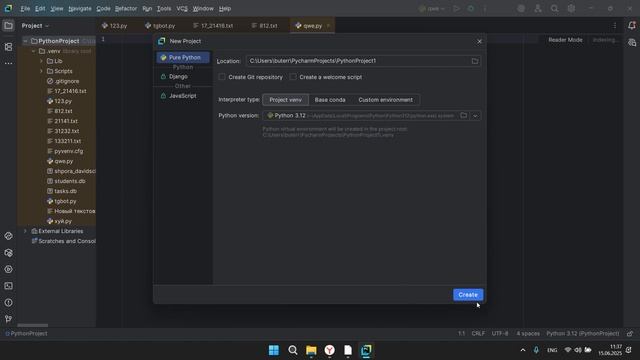This screenshot has height=360, width=640.
Task: Open the Structure tool window icon
Action: [8, 47]
